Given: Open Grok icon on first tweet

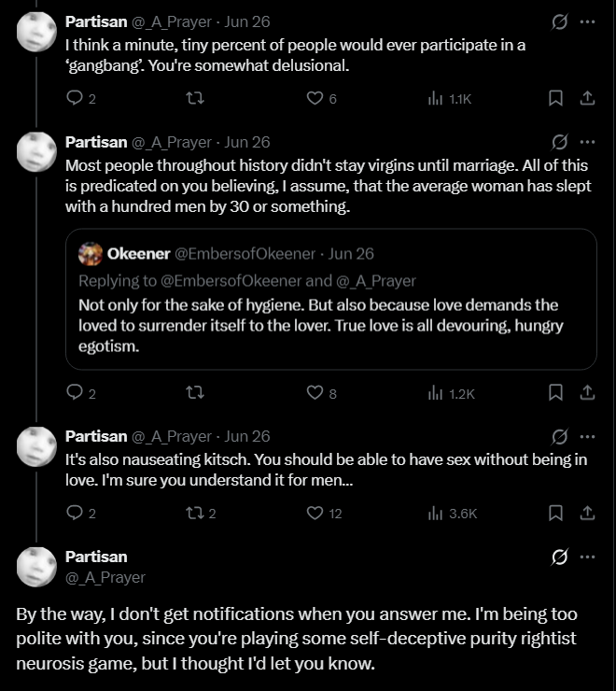Looking at the screenshot, I should coord(560,21).
